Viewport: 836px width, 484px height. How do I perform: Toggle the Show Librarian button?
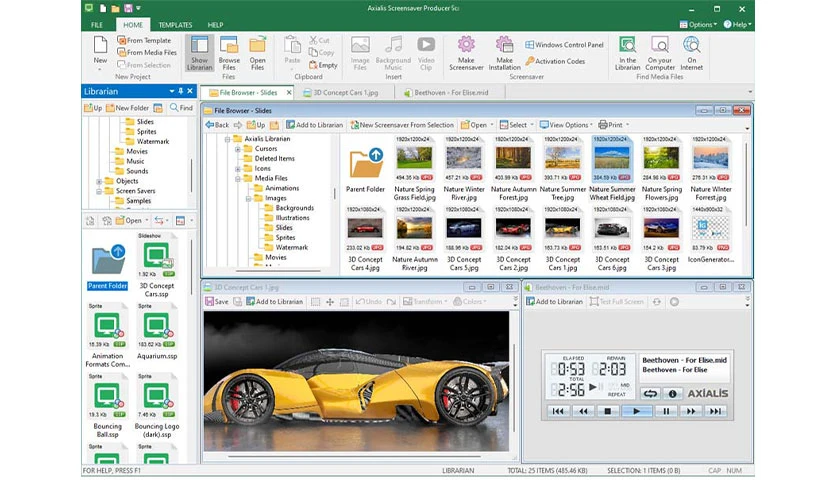(x=199, y=53)
